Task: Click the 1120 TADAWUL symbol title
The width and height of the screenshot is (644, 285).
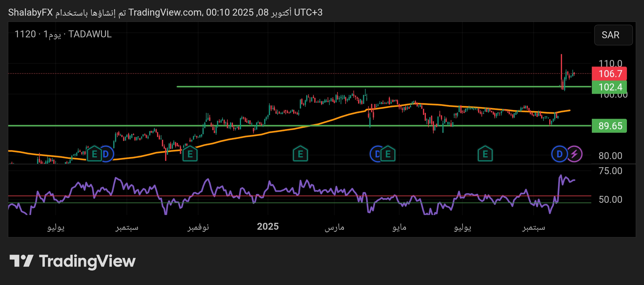Action: point(63,34)
